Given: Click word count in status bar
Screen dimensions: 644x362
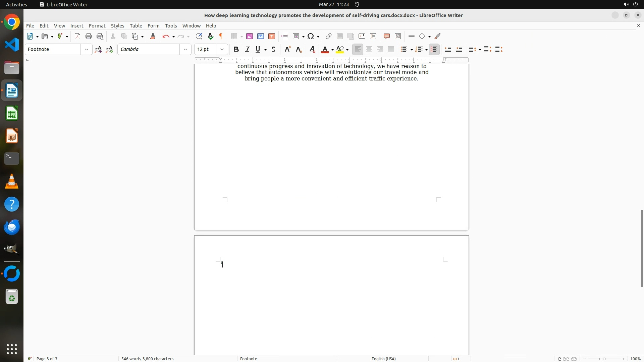Looking at the screenshot, I should click(x=147, y=359).
